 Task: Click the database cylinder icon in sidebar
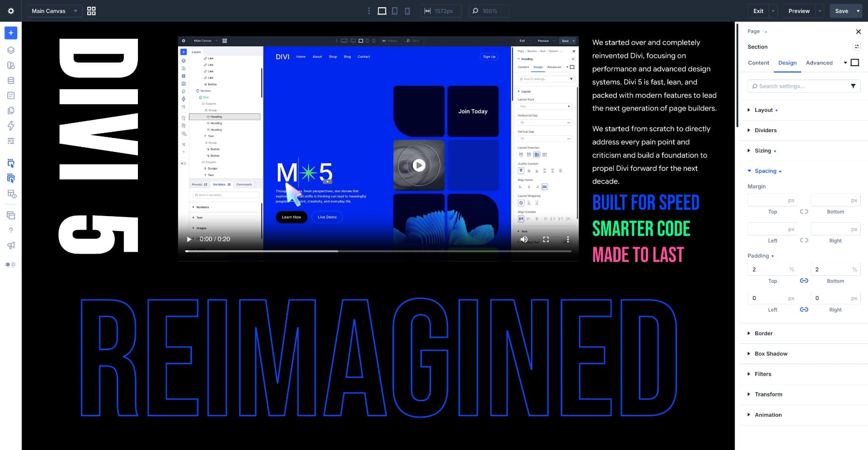click(11, 81)
